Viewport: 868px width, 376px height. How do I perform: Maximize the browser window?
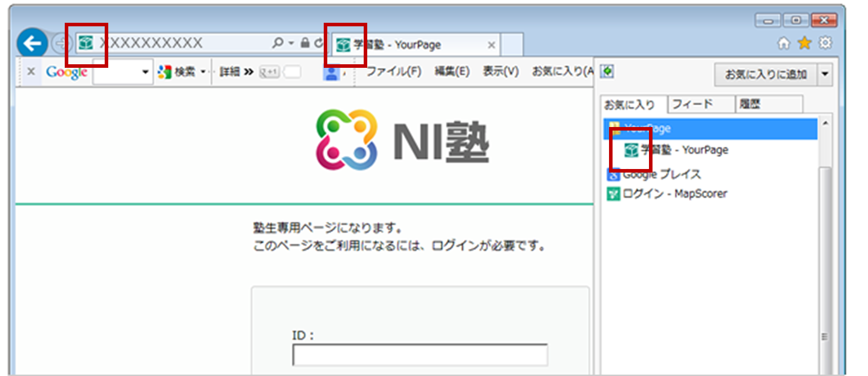tap(796, 20)
